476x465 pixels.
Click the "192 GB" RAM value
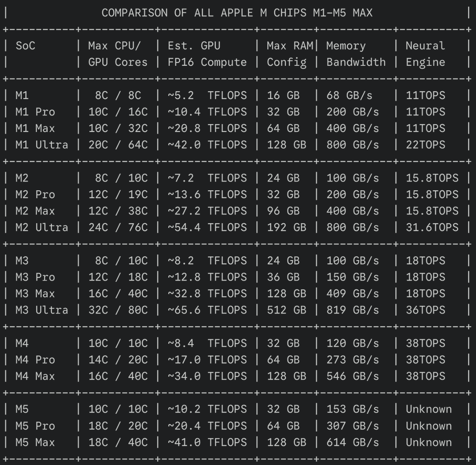click(x=286, y=227)
